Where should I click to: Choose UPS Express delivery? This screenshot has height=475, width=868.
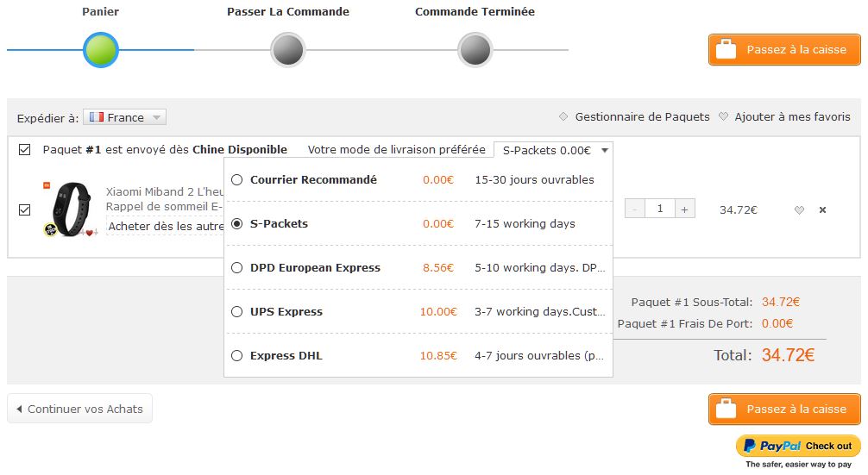(x=237, y=312)
